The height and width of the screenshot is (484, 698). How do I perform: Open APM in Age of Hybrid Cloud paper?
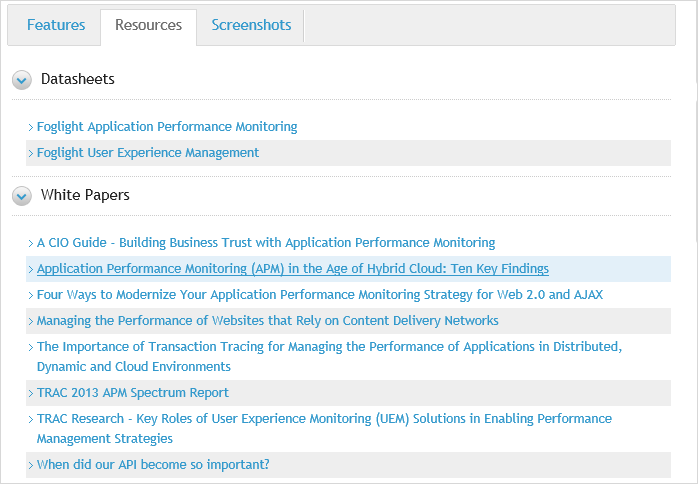[x=293, y=269]
